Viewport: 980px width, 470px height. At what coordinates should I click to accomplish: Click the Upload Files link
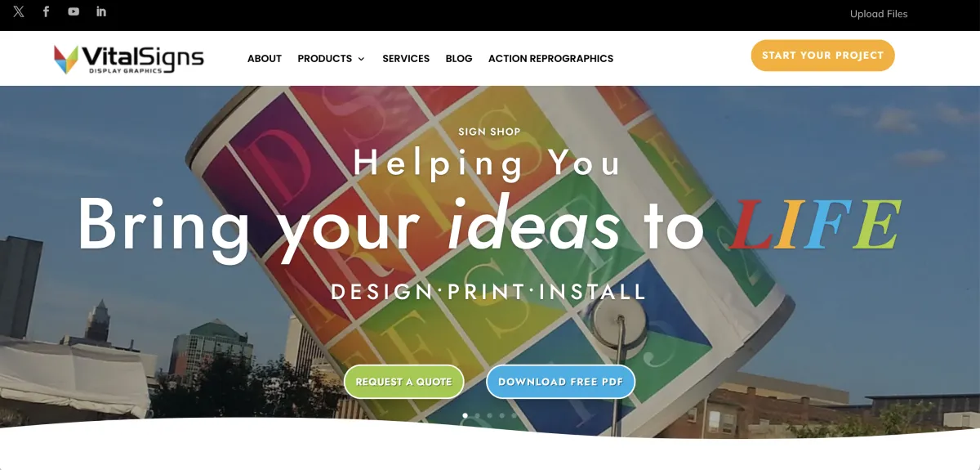click(x=879, y=14)
